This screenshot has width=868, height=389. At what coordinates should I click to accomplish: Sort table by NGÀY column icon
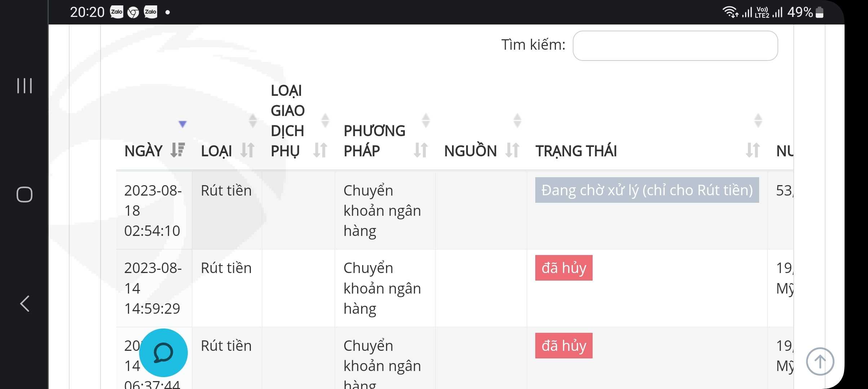(x=178, y=150)
